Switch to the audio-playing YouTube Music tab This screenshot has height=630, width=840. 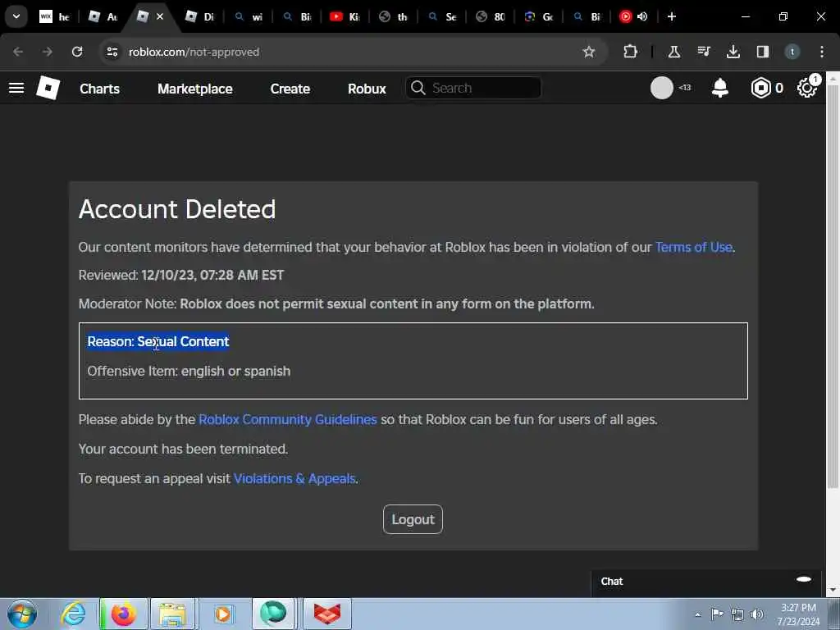(626, 16)
